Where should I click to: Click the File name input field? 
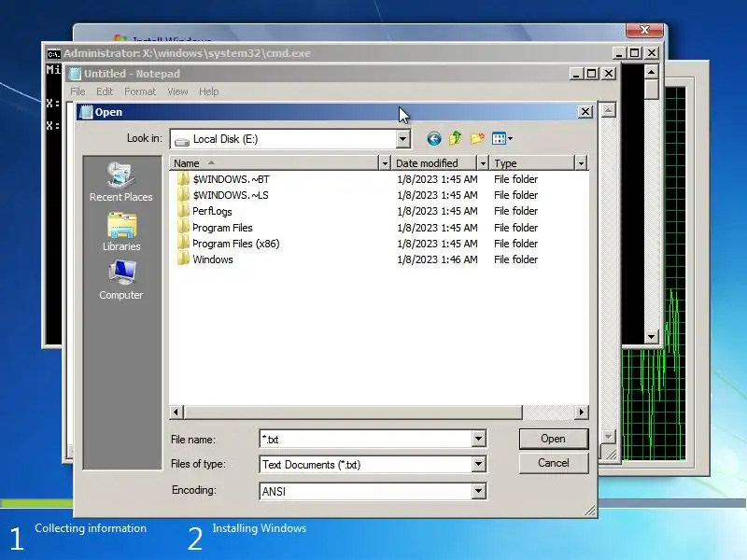(366, 439)
